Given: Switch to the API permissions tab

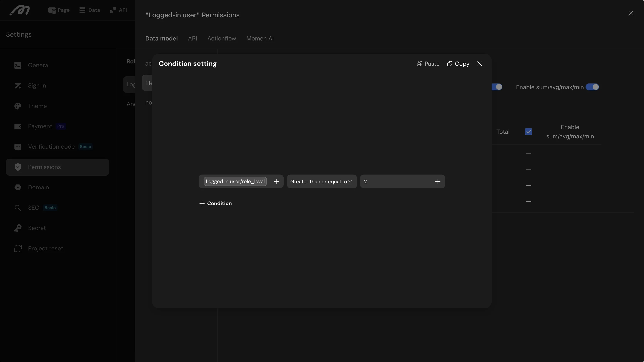Looking at the screenshot, I should 193,39.
